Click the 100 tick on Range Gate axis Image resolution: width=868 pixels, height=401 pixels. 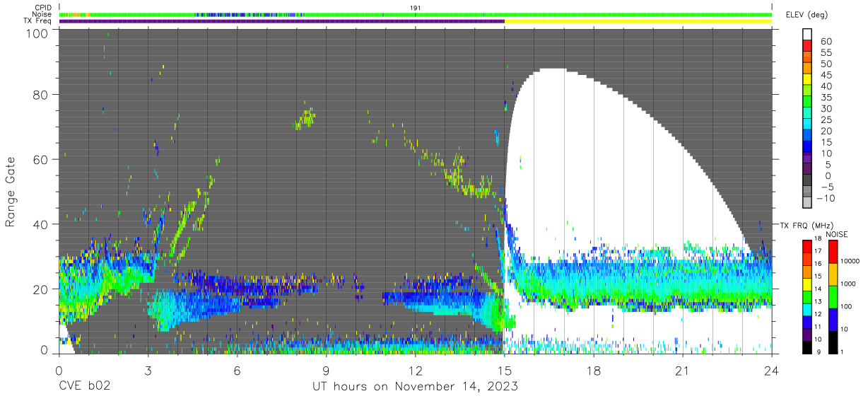click(x=37, y=33)
